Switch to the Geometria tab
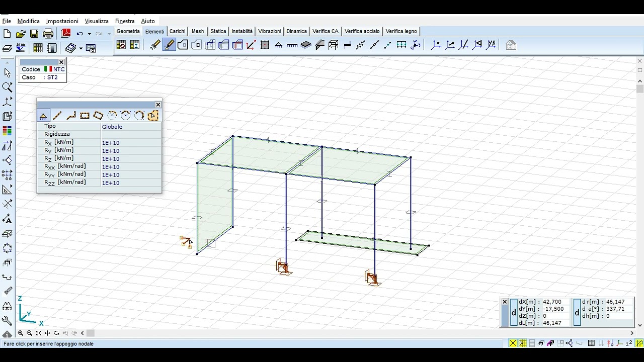 coord(128,31)
